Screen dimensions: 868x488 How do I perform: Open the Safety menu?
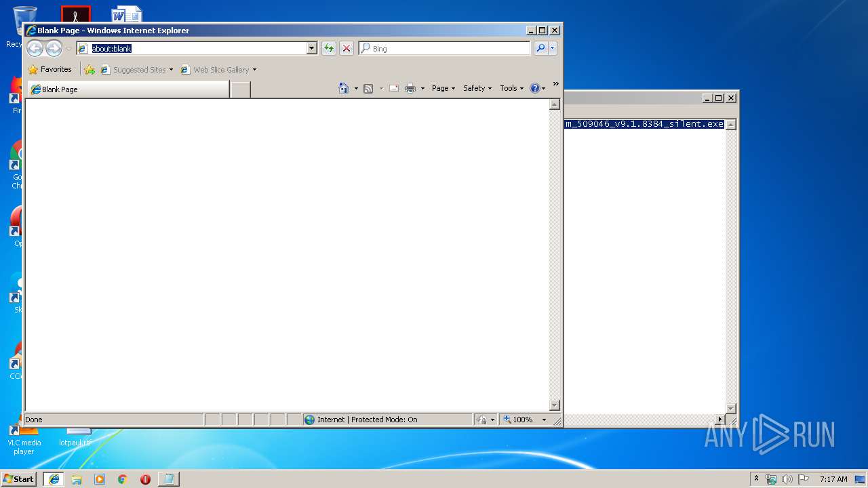[x=477, y=88]
